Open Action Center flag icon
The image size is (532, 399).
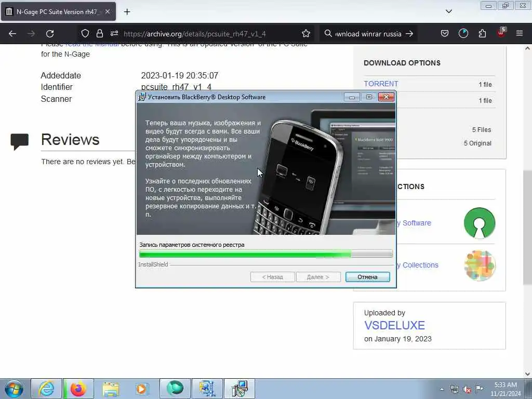[x=479, y=389]
